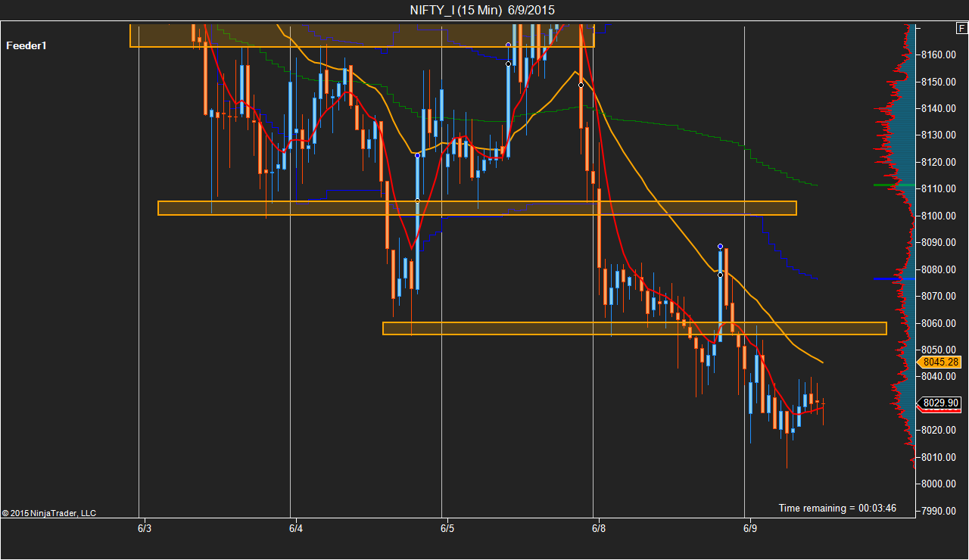Click the 8080.00 price axis label

pos(939,269)
